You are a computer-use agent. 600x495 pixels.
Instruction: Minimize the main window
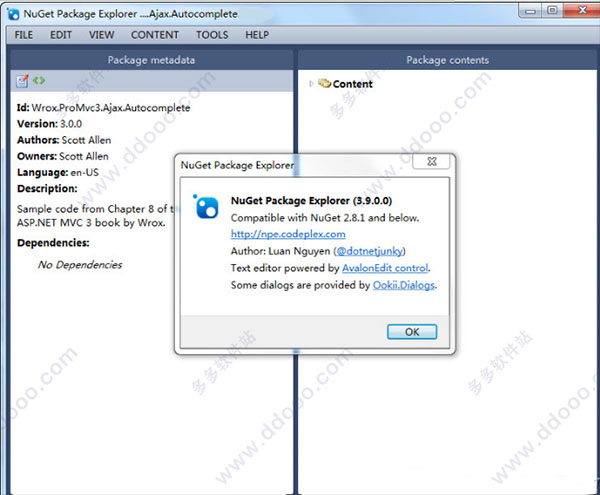(x=530, y=10)
